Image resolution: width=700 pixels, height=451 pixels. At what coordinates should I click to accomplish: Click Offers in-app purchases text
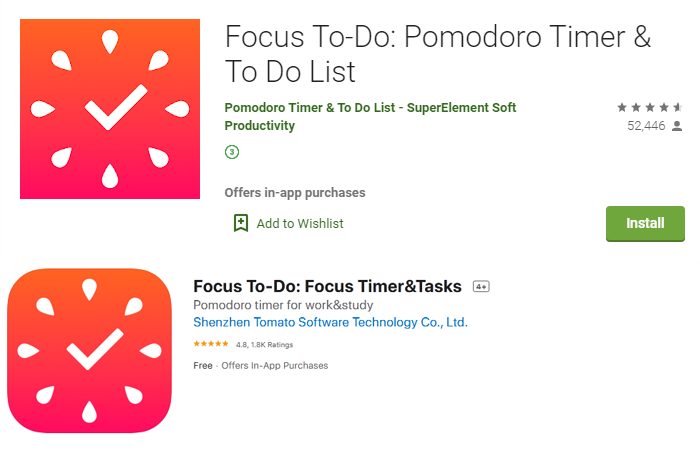tap(295, 192)
